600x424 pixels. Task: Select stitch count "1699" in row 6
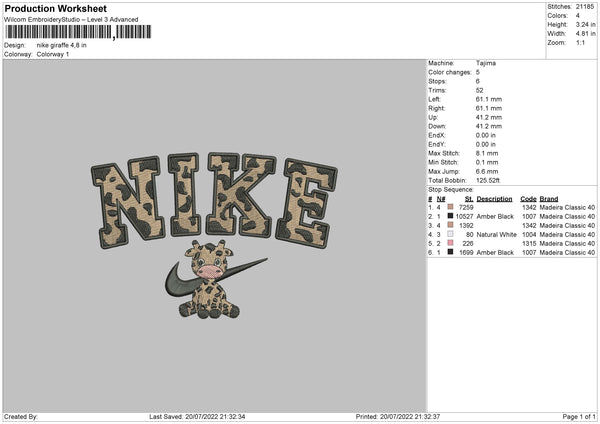[x=466, y=252]
